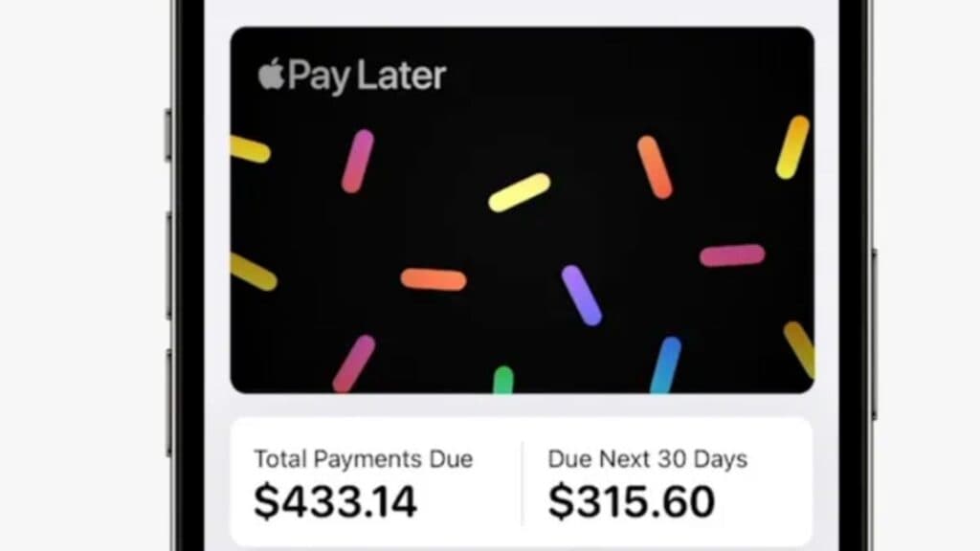Image resolution: width=980 pixels, height=551 pixels.
Task: Tap the tilted orange sprinkle near top right
Action: pyautogui.click(x=655, y=167)
